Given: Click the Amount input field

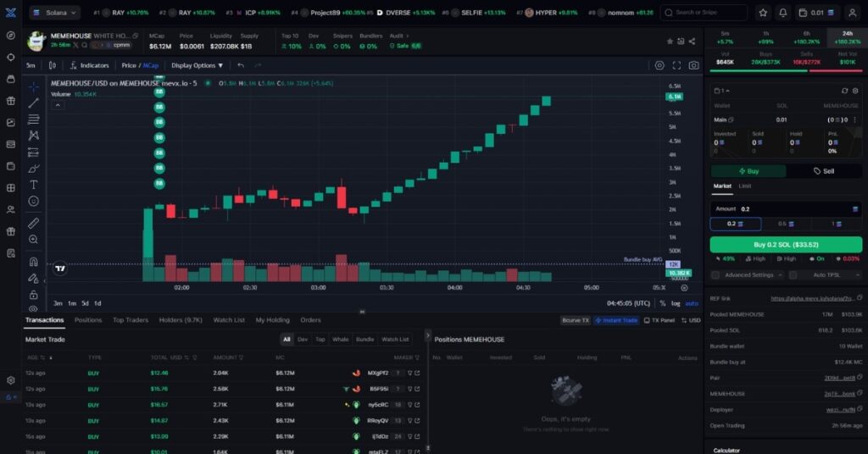Looking at the screenshot, I should 786,209.
